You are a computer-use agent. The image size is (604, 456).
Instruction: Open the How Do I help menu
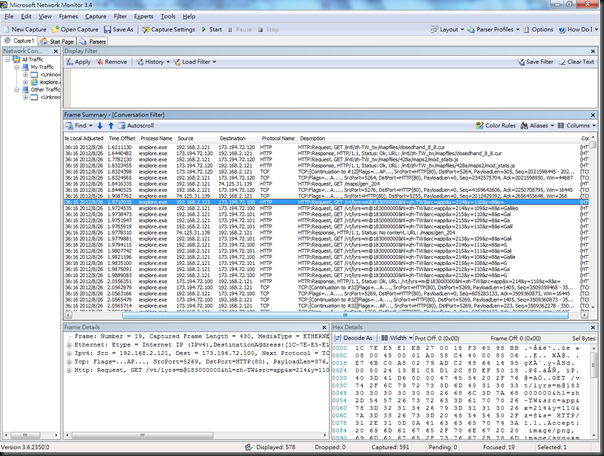578,30
